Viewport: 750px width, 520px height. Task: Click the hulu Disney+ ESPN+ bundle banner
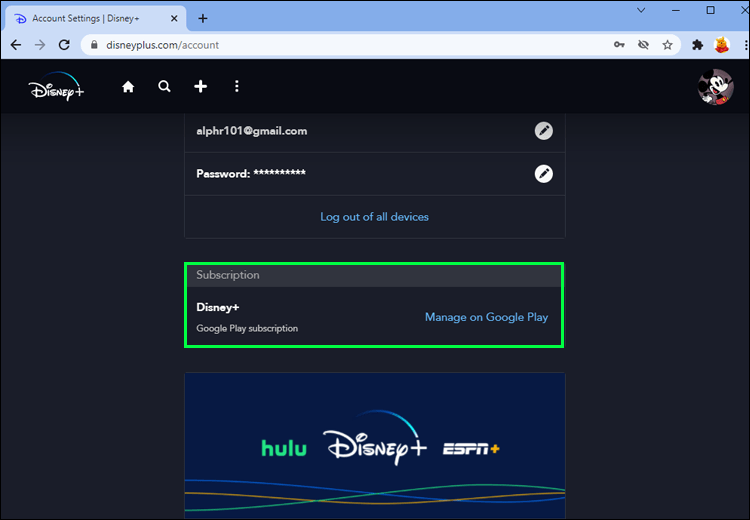point(375,445)
